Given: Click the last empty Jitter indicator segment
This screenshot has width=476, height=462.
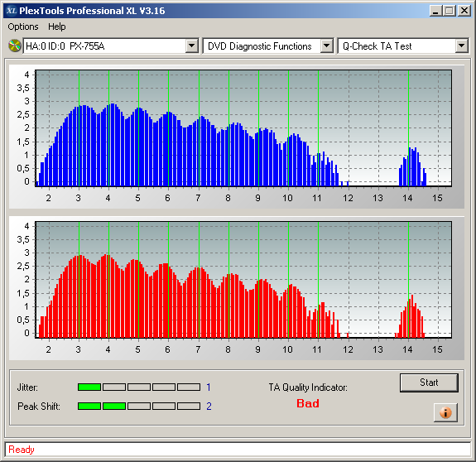Looking at the screenshot, I should pyautogui.click(x=189, y=387).
